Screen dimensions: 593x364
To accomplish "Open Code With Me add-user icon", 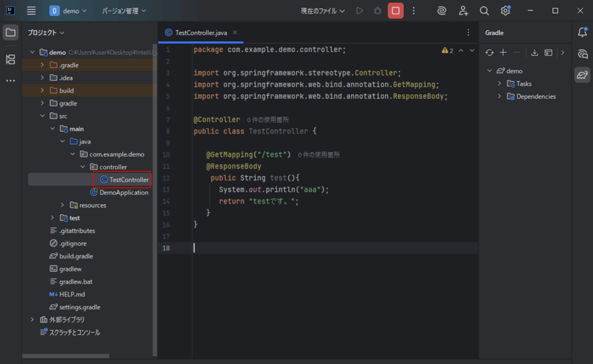I will pyautogui.click(x=463, y=10).
